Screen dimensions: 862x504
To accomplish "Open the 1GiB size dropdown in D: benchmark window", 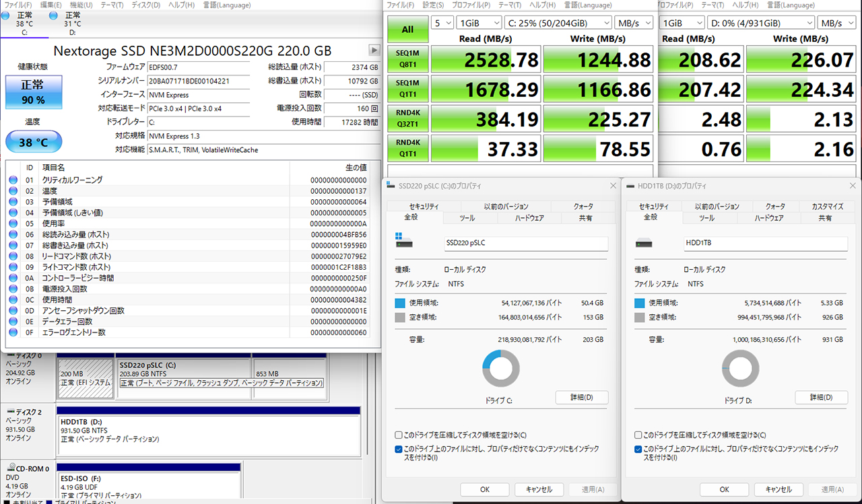I will tap(682, 23).
